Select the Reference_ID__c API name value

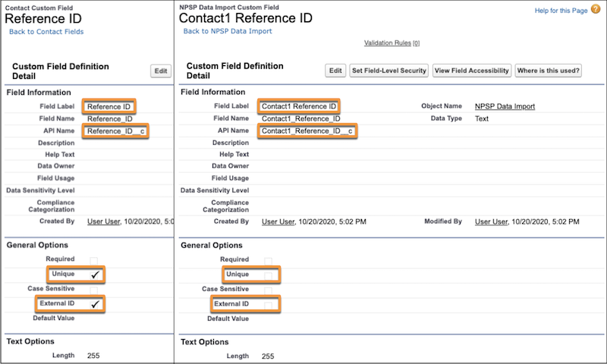click(116, 131)
